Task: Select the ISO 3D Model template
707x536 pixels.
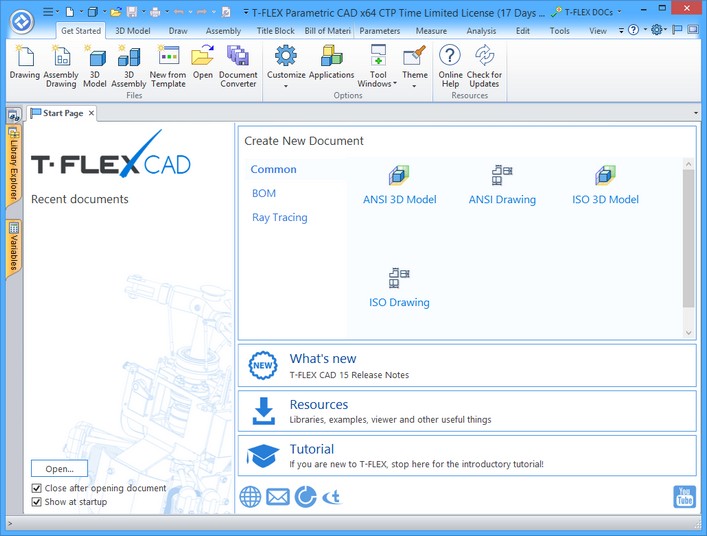Action: click(x=605, y=185)
